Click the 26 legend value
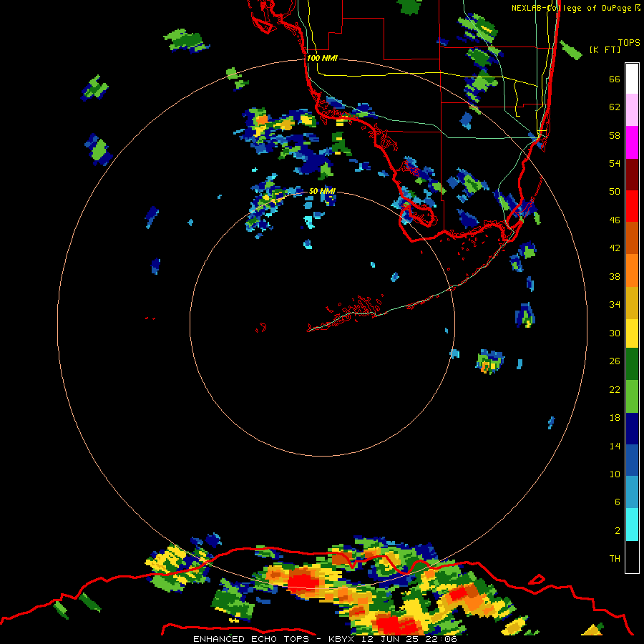This screenshot has height=644, width=644. point(615,361)
